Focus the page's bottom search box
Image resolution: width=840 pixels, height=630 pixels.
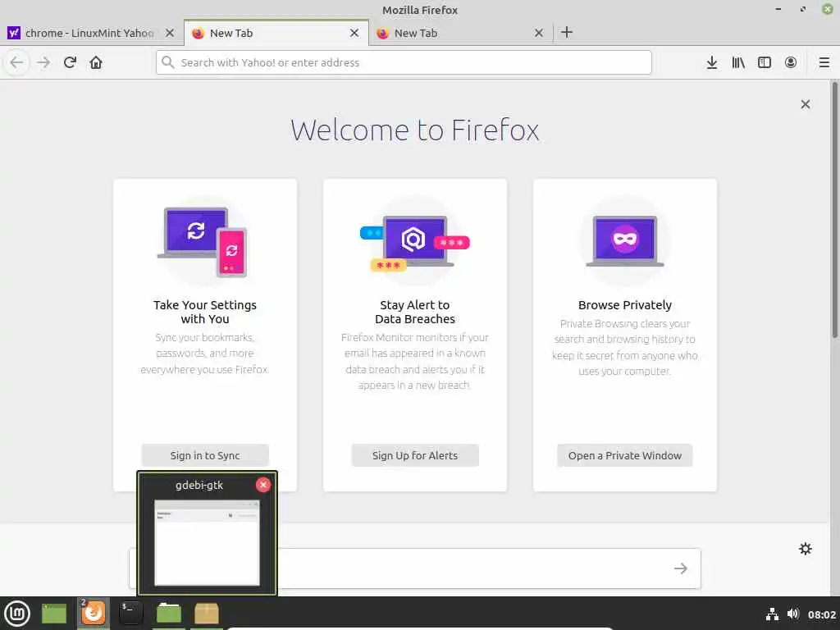click(415, 568)
